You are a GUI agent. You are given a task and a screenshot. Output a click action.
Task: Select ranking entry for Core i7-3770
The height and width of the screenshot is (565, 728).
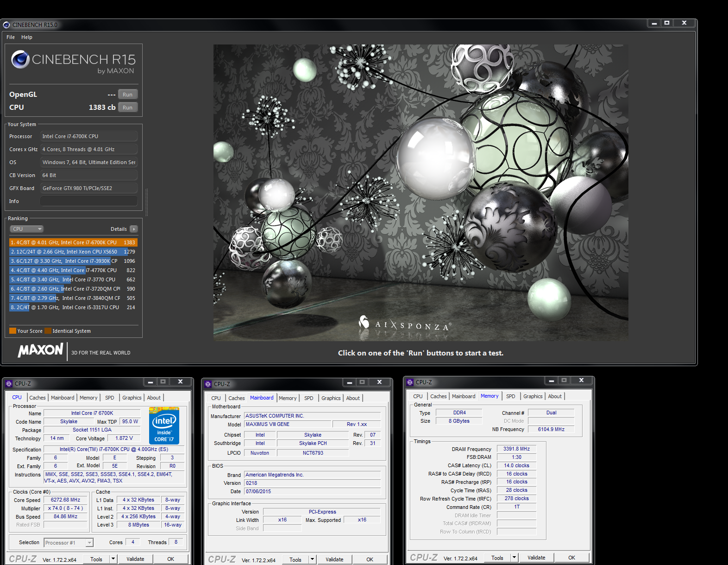73,279
